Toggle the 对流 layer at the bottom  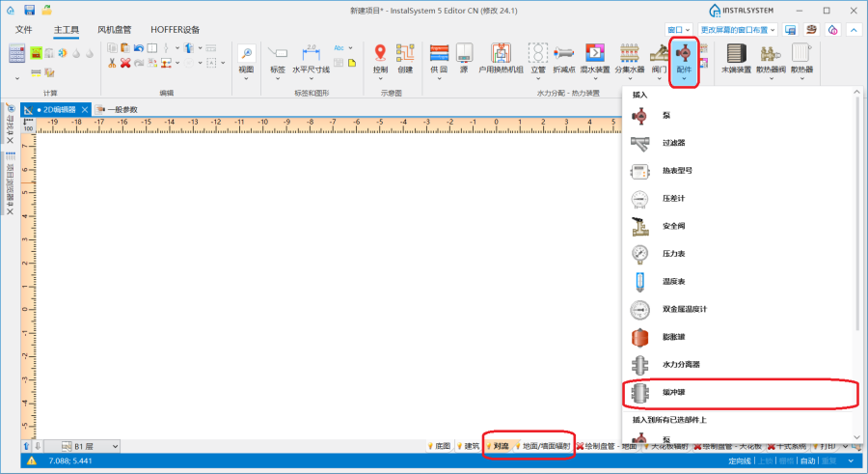[x=497, y=446]
